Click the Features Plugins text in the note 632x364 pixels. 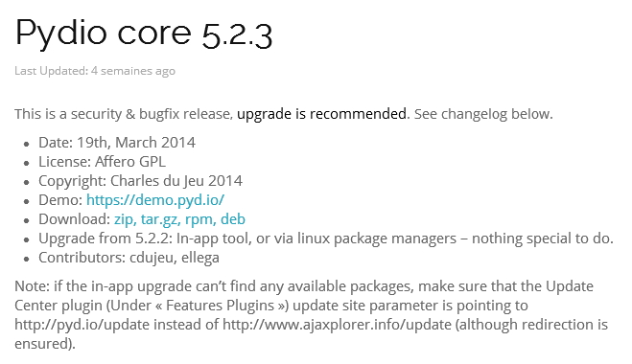(x=220, y=306)
